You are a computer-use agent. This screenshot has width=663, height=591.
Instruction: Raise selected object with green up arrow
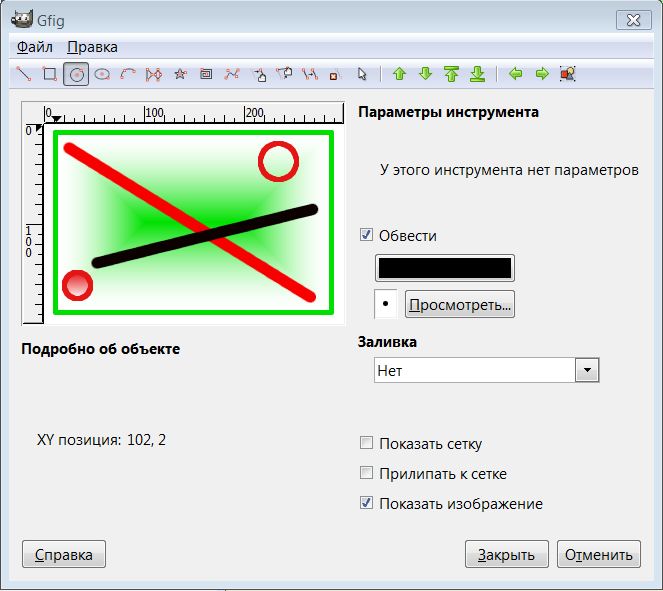tap(399, 74)
